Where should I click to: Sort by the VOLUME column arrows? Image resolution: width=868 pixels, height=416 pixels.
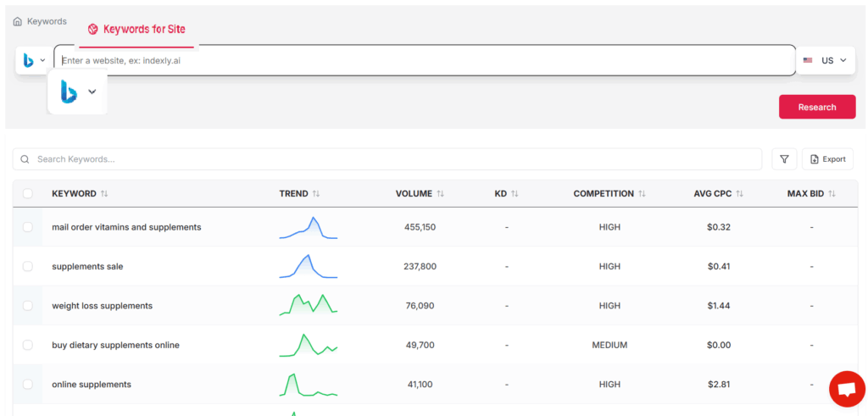click(440, 194)
